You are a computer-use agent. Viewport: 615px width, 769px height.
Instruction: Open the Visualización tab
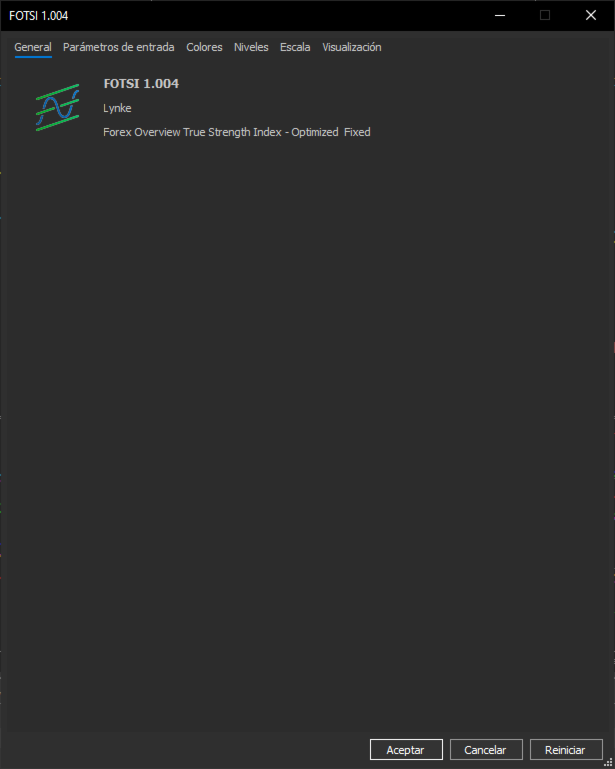point(352,47)
